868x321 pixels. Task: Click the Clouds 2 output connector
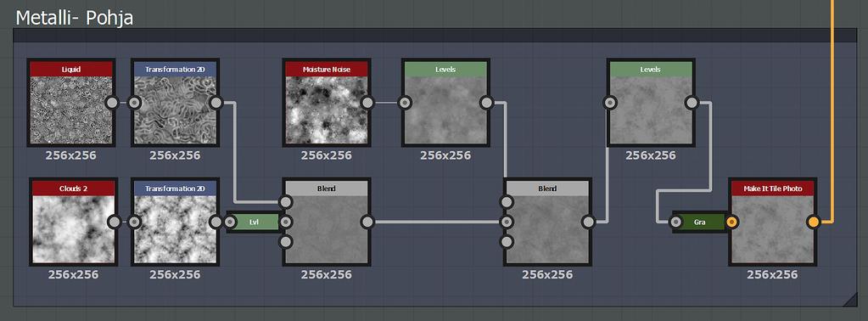[114, 222]
